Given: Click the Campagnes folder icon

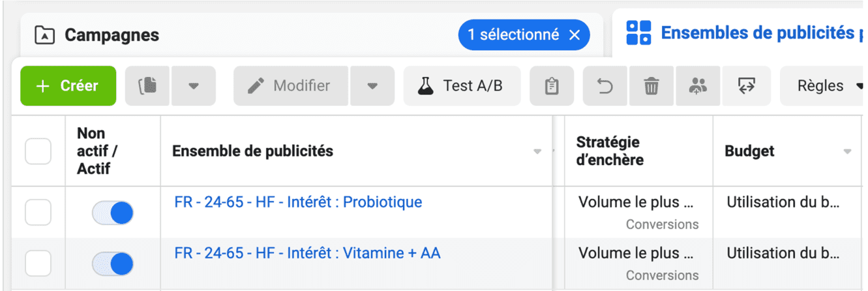Looking at the screenshot, I should (44, 35).
